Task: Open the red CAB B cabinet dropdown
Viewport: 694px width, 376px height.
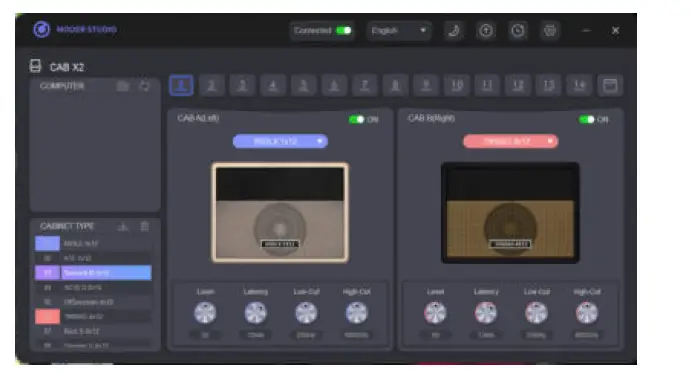Action: (x=510, y=141)
